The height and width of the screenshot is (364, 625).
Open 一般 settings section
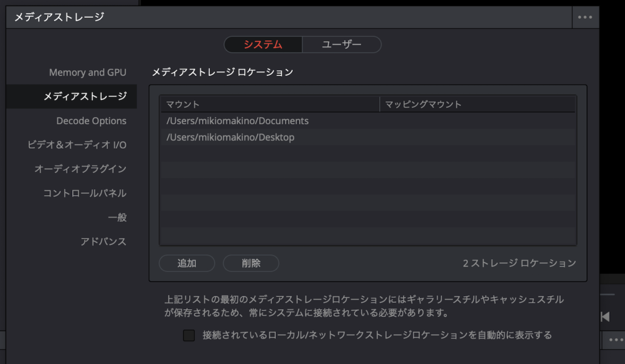(117, 218)
